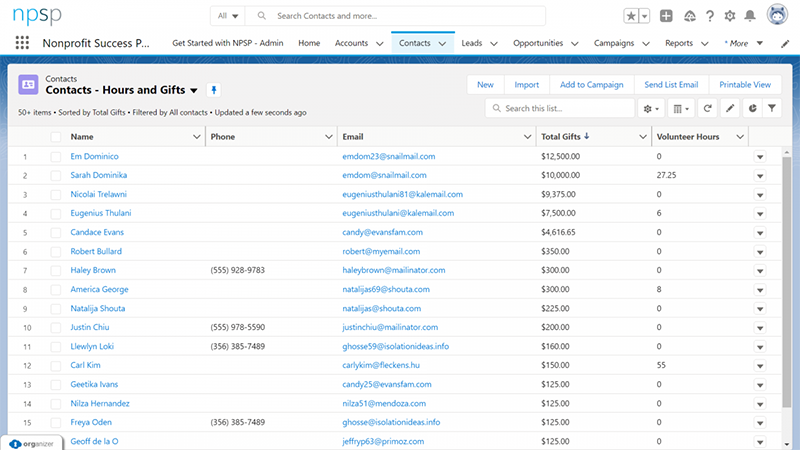The image size is (800, 450).
Task: Expand the Email column menu
Action: 528,137
